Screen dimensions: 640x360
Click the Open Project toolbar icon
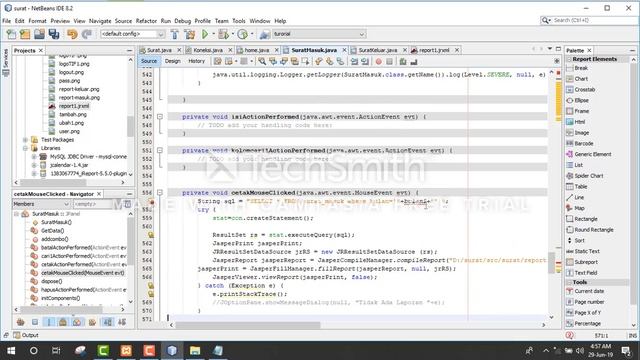click(39, 34)
